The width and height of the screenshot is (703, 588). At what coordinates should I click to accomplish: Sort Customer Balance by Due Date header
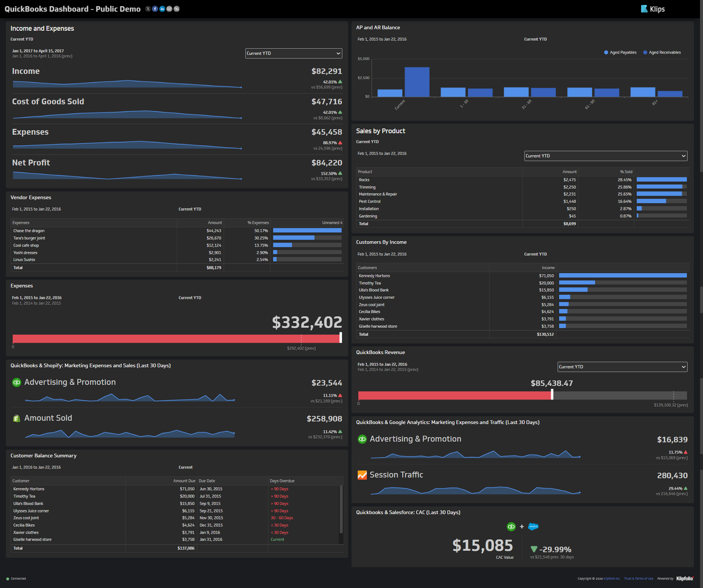pos(207,481)
